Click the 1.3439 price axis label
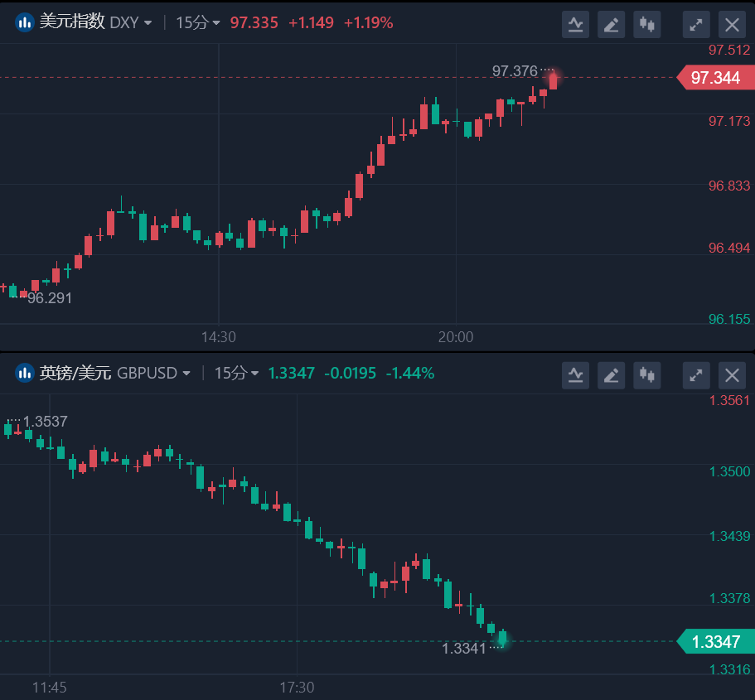 point(729,536)
